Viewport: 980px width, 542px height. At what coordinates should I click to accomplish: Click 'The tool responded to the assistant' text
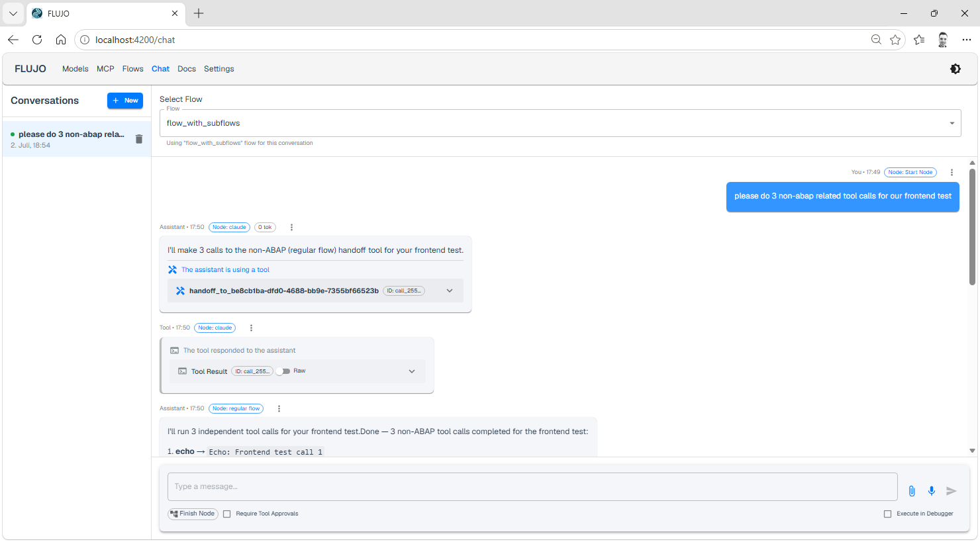pos(239,351)
